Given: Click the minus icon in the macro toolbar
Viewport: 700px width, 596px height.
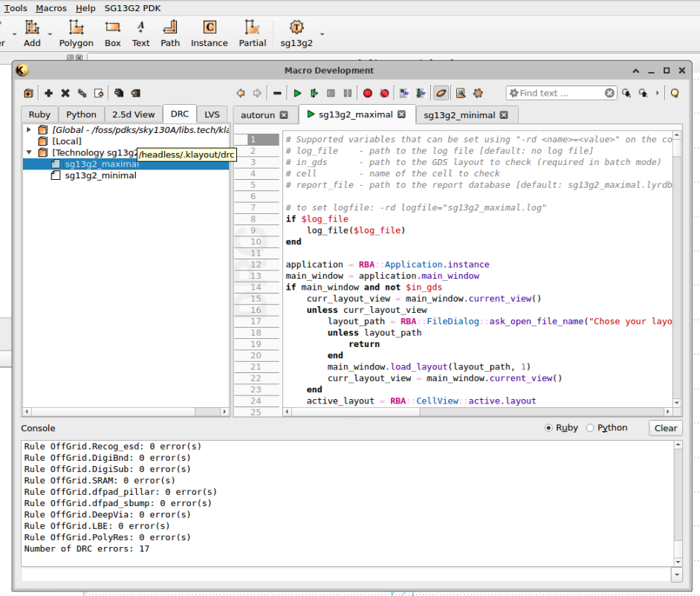Looking at the screenshot, I should pos(277,93).
